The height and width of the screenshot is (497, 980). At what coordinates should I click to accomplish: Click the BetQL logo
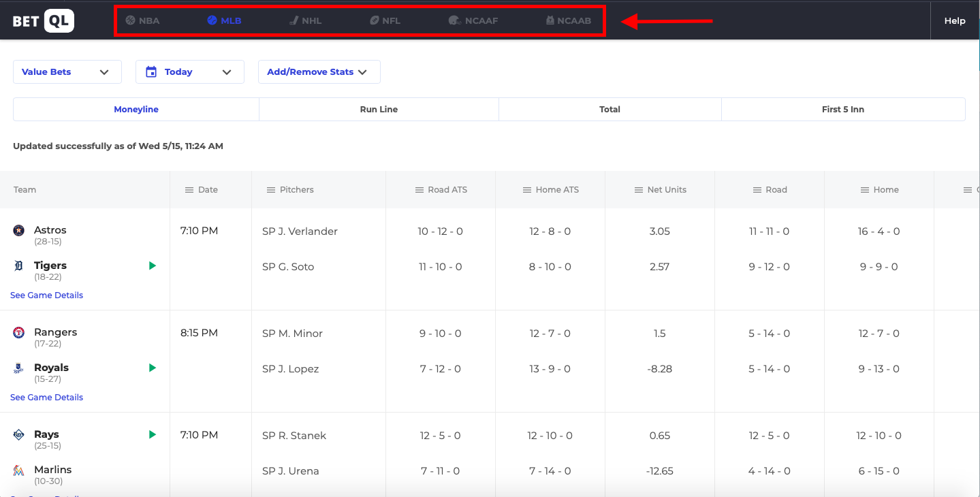click(43, 20)
